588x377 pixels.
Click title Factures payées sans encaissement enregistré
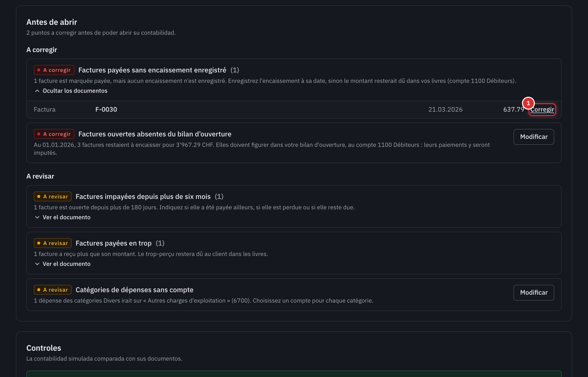[152, 70]
